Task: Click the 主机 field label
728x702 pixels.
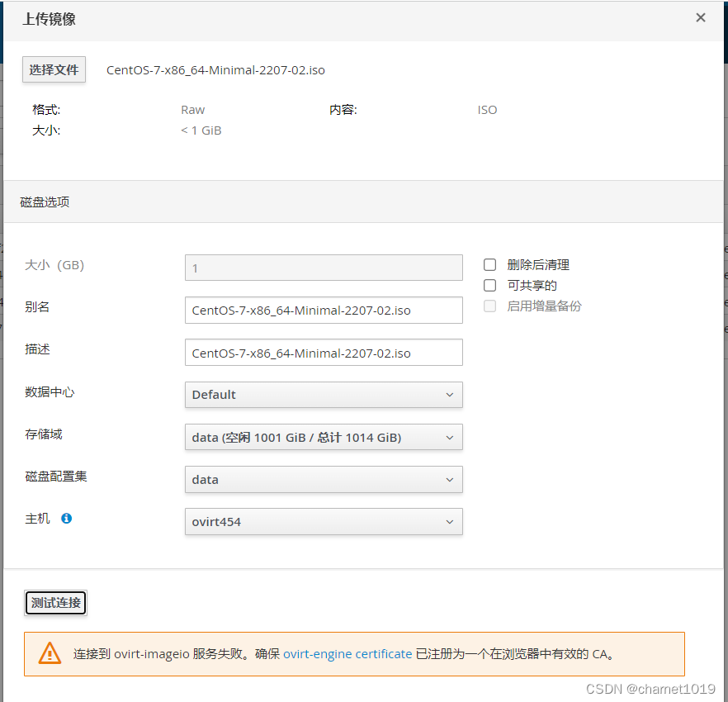Action: (x=38, y=518)
